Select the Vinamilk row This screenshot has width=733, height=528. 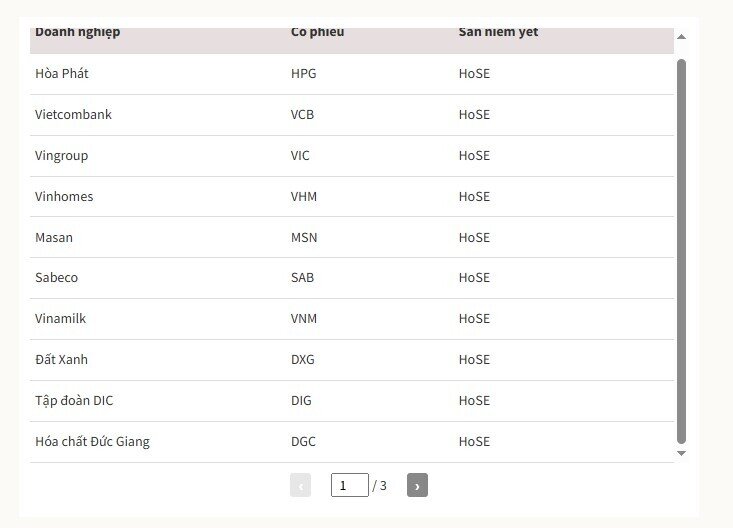pyautogui.click(x=352, y=319)
